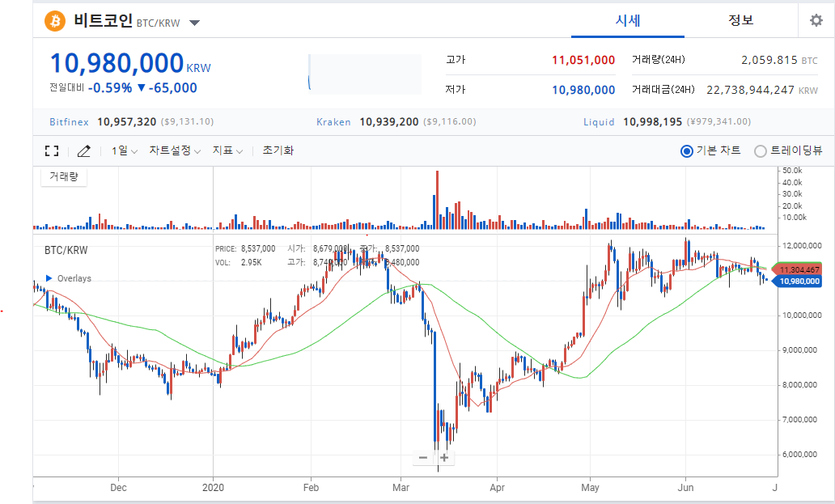Click the 24H volume 2,059.815 BTC

click(779, 60)
